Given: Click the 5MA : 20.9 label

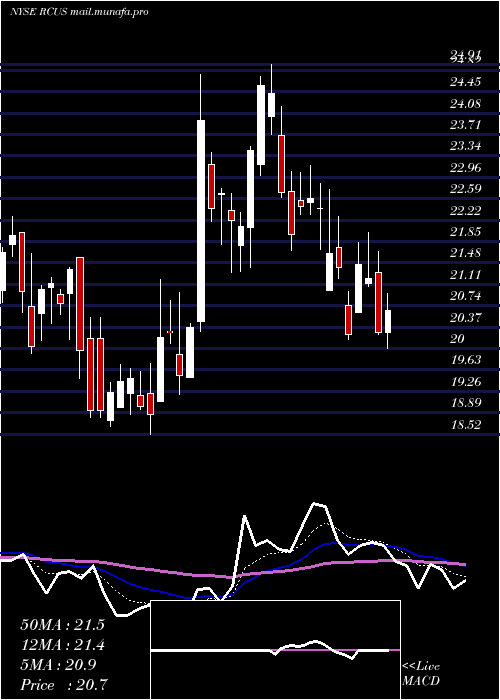Looking at the screenshot, I should pos(57,665).
